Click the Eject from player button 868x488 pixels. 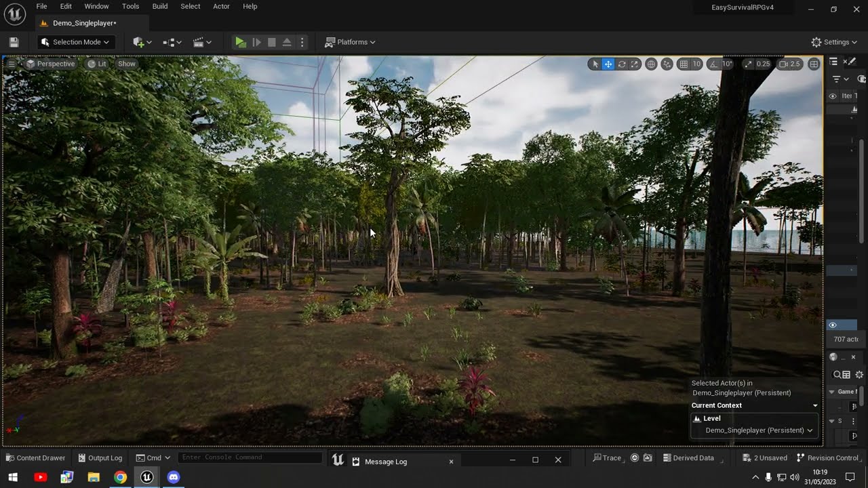[x=287, y=42]
